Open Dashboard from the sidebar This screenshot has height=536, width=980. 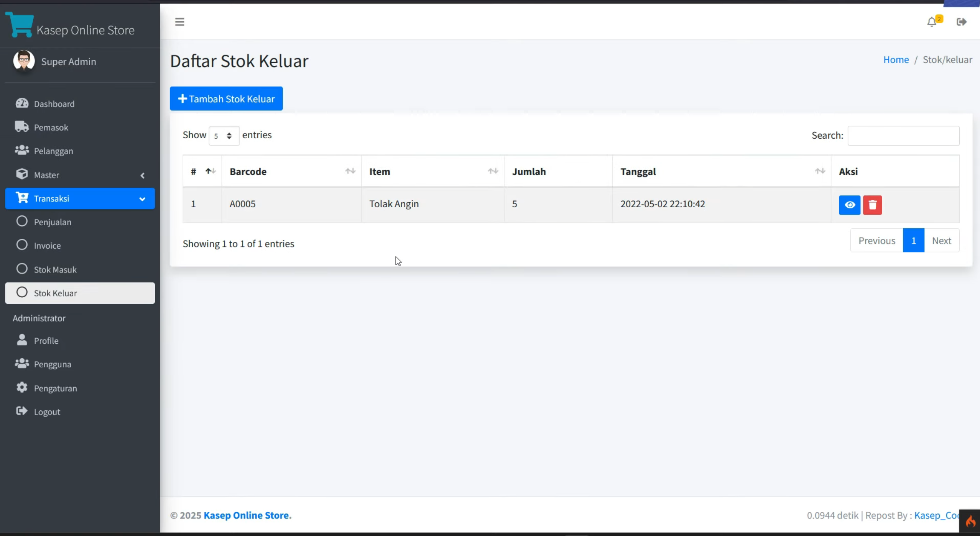tap(80, 104)
